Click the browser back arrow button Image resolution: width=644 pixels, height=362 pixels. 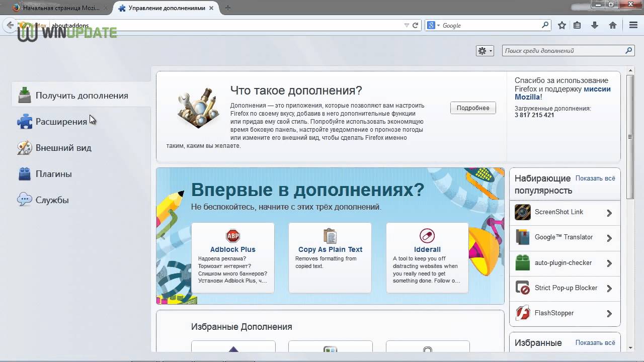pos(10,25)
